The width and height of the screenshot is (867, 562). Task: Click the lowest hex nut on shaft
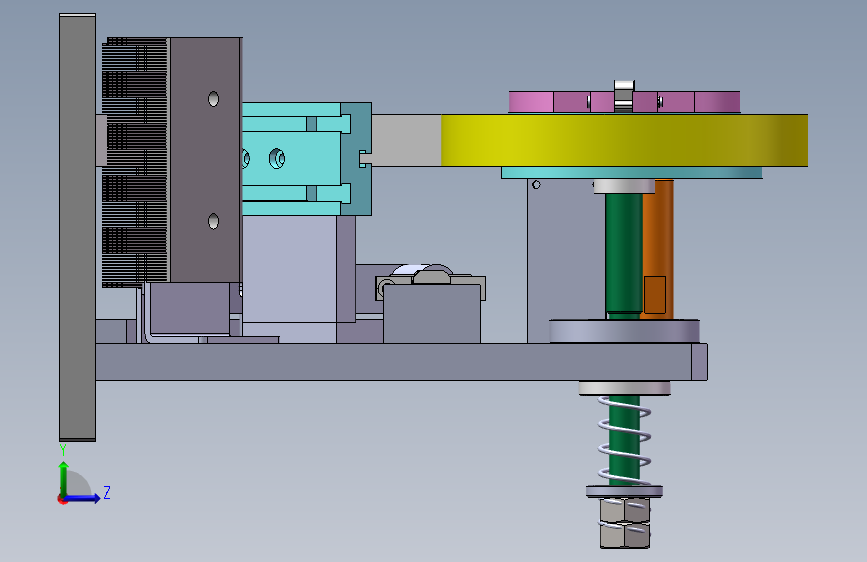pos(625,535)
